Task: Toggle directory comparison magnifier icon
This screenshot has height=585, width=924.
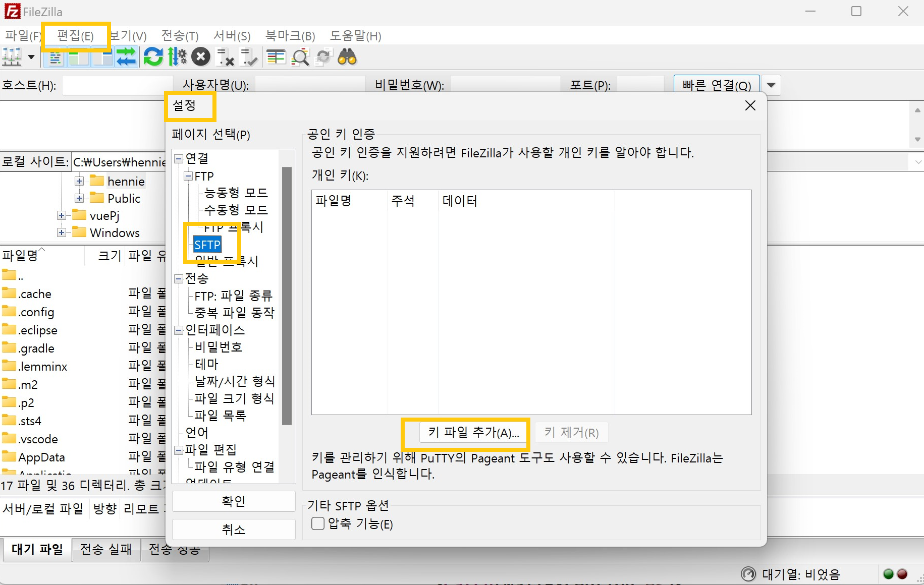Action: [300, 57]
